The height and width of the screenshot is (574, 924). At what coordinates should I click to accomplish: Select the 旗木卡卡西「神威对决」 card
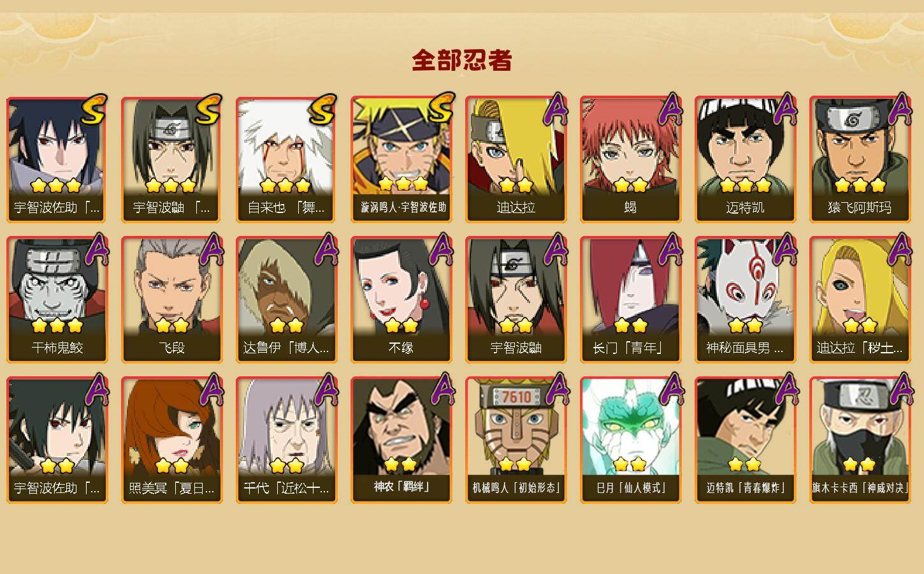pos(860,440)
